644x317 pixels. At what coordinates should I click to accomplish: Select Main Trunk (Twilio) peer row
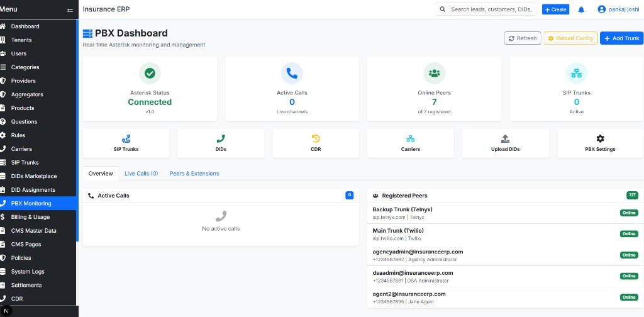click(x=506, y=234)
